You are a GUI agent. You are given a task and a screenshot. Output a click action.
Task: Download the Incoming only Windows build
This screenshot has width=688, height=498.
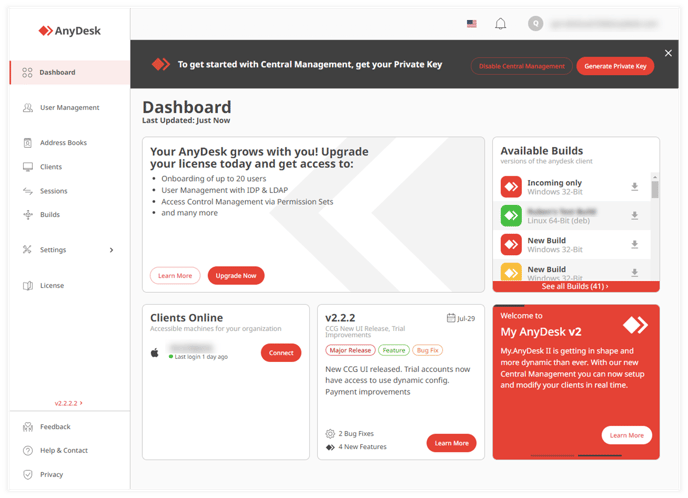click(x=634, y=187)
